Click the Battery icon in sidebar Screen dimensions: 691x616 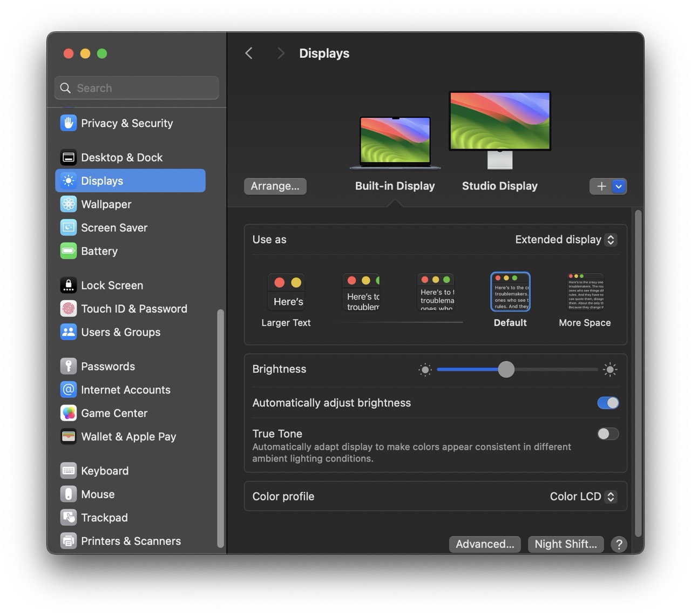click(69, 251)
